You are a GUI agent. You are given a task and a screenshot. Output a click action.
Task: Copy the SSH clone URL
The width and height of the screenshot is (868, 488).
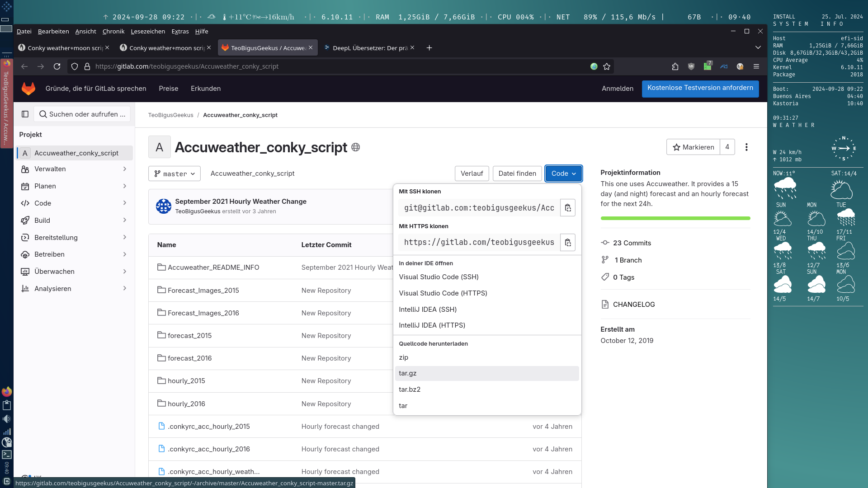click(568, 208)
